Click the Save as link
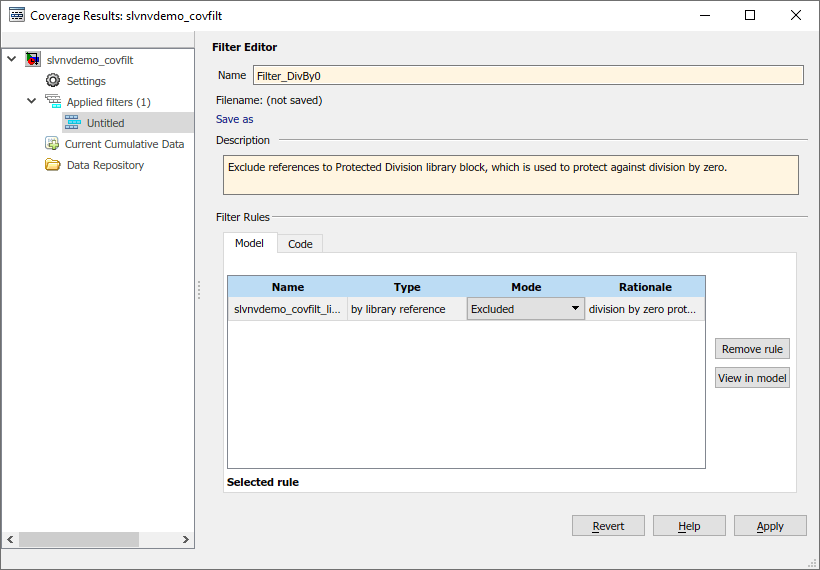The width and height of the screenshot is (820, 570). [x=234, y=119]
